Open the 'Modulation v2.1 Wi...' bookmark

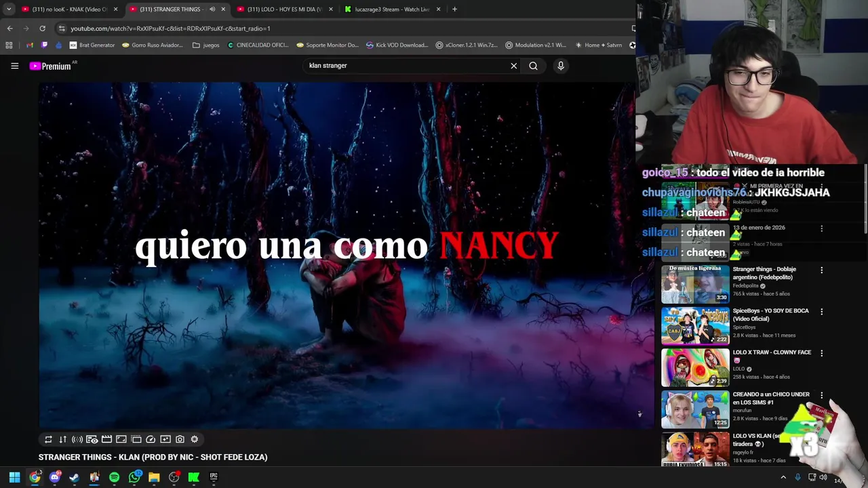[536, 45]
